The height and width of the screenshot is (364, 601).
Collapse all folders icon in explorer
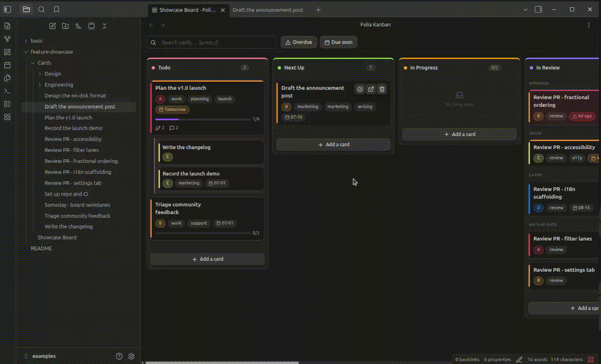click(104, 26)
